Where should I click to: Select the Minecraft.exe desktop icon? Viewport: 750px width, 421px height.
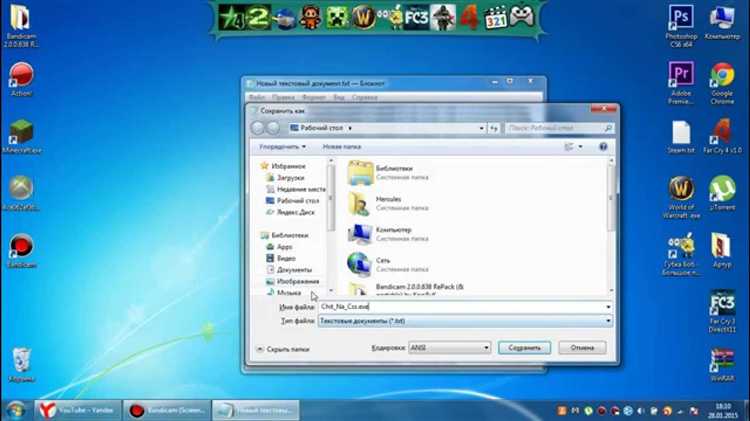tap(21, 136)
